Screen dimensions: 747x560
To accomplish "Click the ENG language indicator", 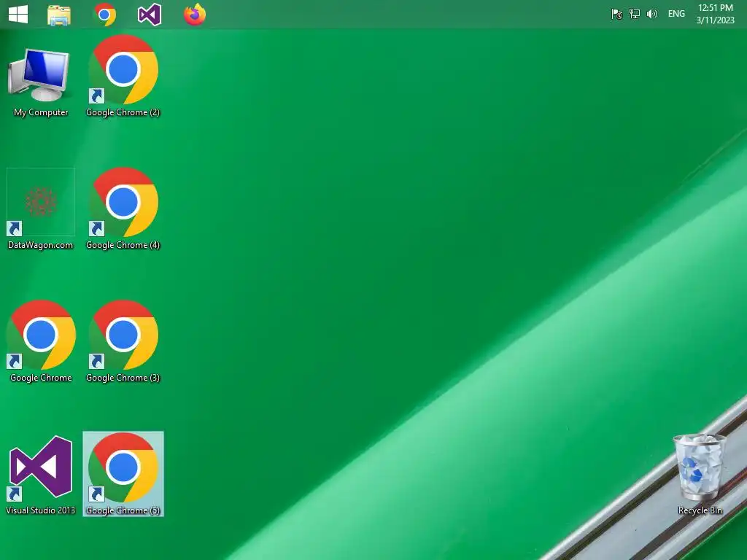I will click(676, 14).
